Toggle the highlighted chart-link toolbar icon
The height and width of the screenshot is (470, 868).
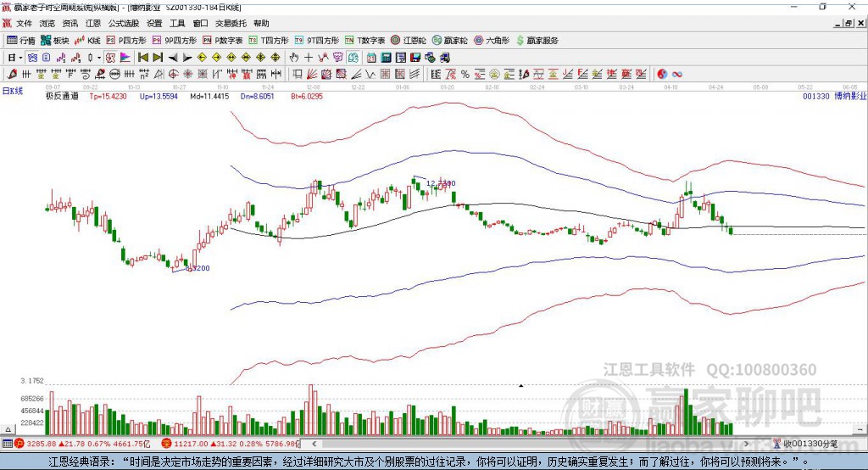point(33,58)
